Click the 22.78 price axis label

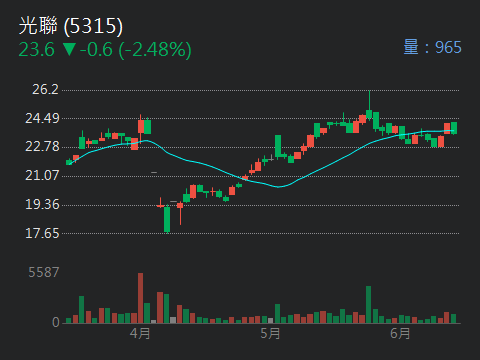[42, 147]
